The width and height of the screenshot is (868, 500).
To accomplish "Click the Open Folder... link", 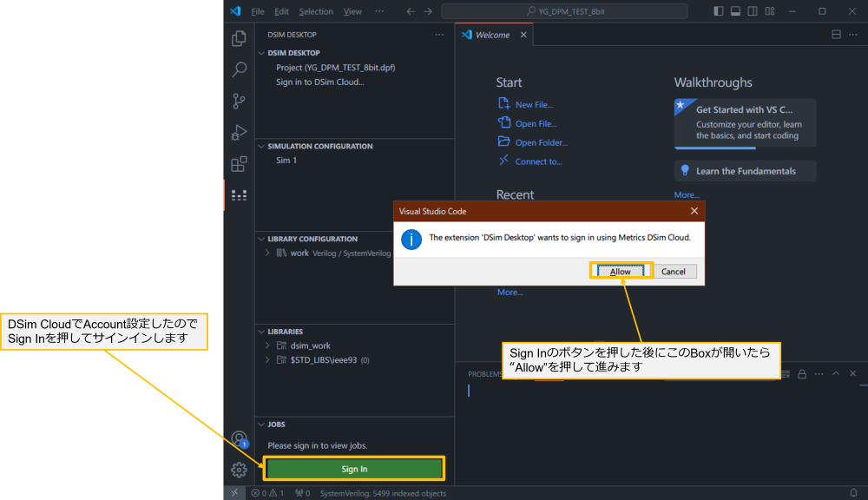I will 542,142.
